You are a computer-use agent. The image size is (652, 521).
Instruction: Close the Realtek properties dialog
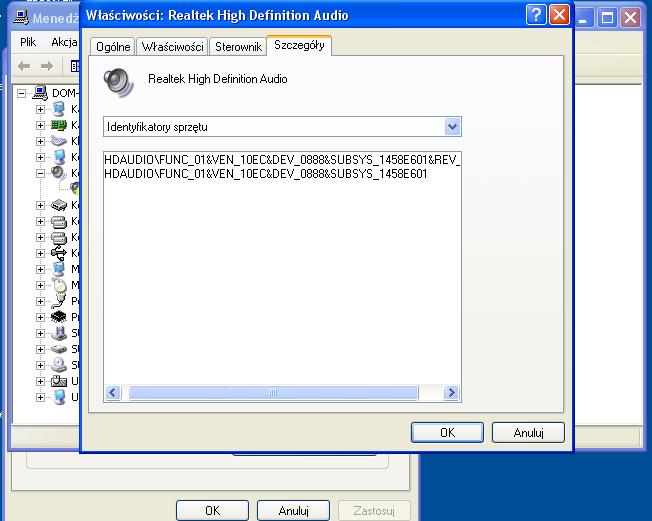click(559, 16)
